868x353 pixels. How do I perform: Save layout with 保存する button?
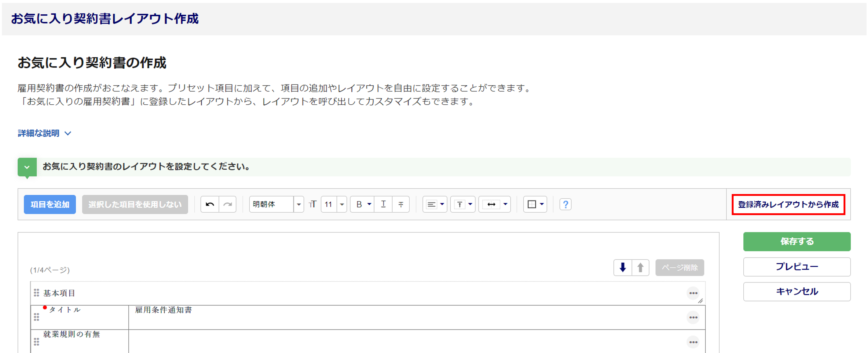coord(797,241)
